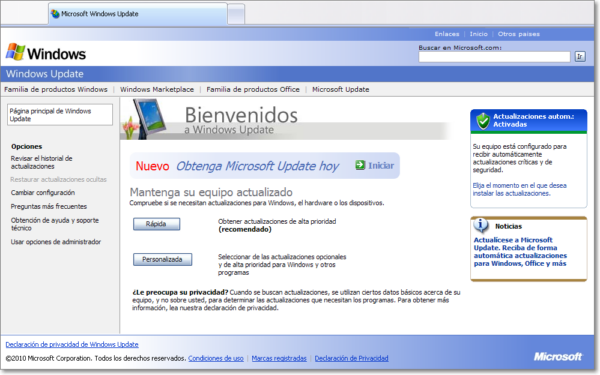Viewport: 600px width, 375px height.
Task: Select Página principal de Windows Update
Action: (x=60, y=115)
